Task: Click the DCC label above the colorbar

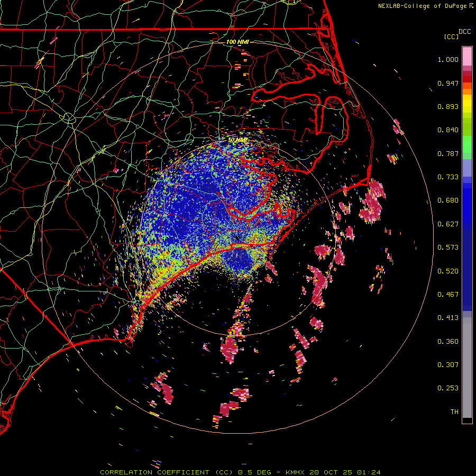Action: (x=464, y=32)
